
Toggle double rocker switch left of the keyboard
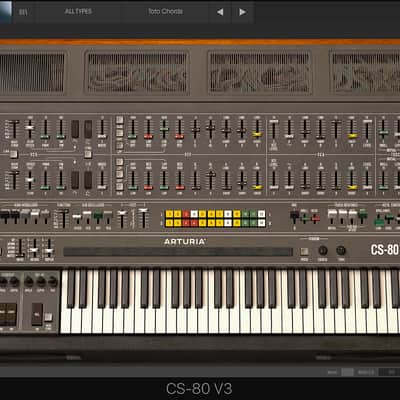coord(8,314)
